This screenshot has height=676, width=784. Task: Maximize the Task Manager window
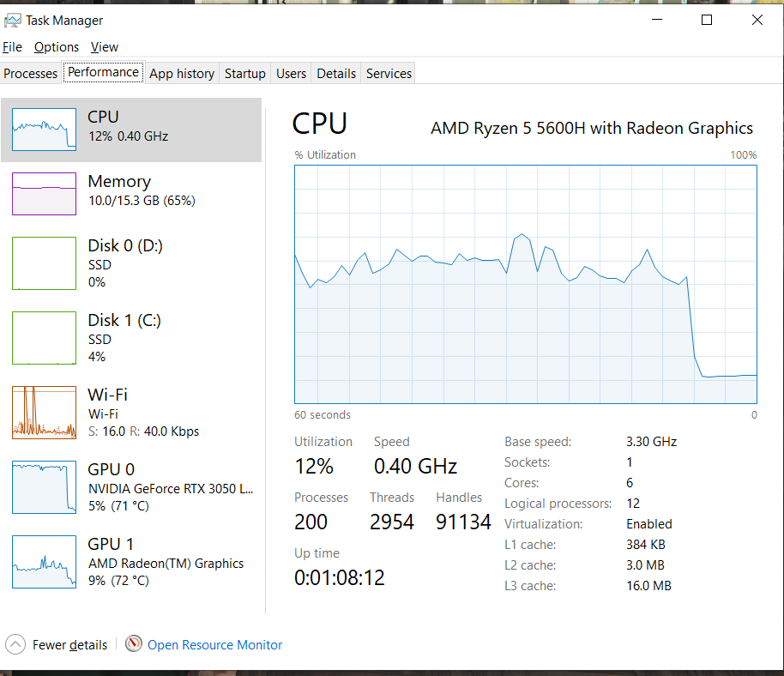tap(707, 20)
